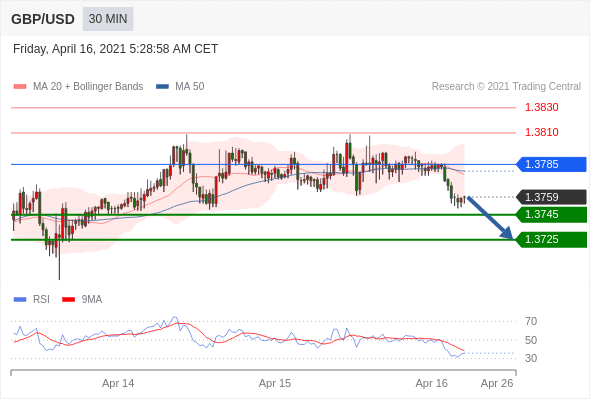
Task: Click the MA 50 blue legend swatch
Action: [162, 87]
